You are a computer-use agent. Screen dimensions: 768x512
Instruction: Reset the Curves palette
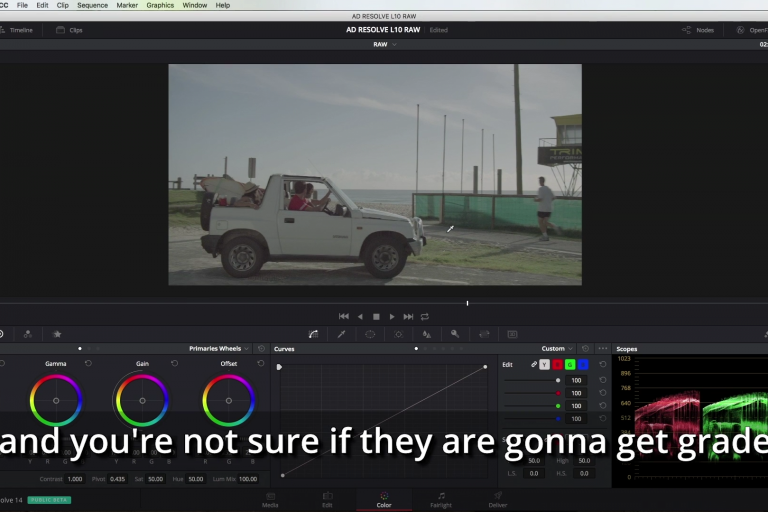[x=585, y=348]
